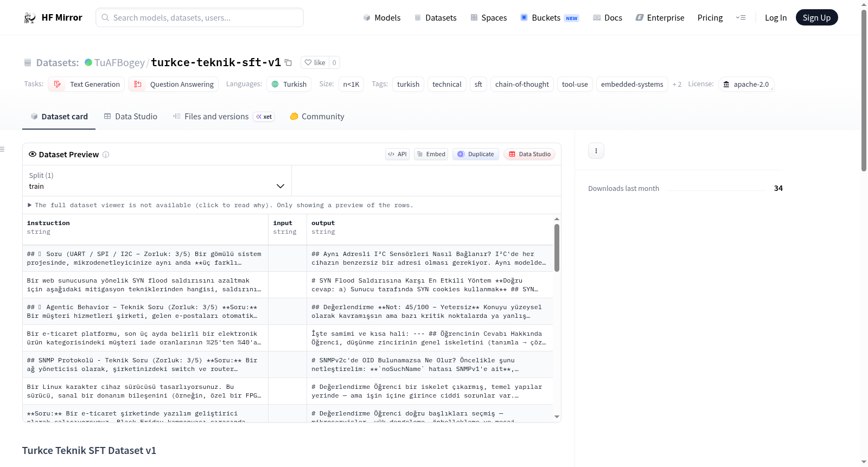Screen dimensions: 868x467
Task: Click the output cell '## Aynı Adresli I²C Sensörleri'
Action: [x=430, y=258]
